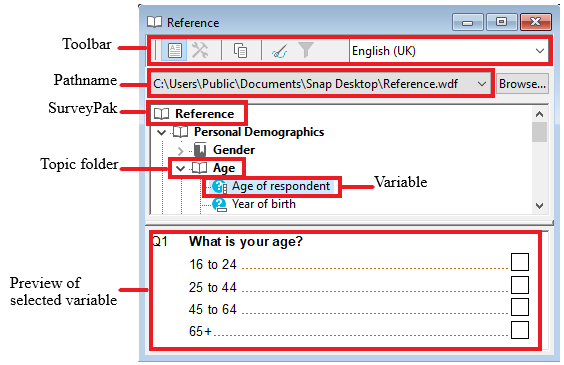
Task: Click the Reference SurveyPak book icon
Action: pyautogui.click(x=161, y=114)
